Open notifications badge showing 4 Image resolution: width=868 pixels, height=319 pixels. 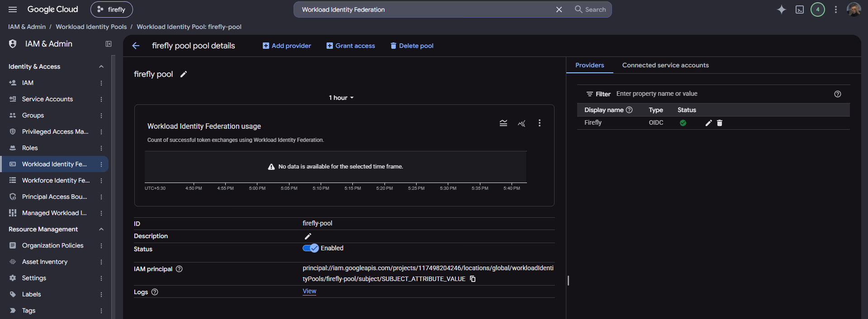[817, 9]
